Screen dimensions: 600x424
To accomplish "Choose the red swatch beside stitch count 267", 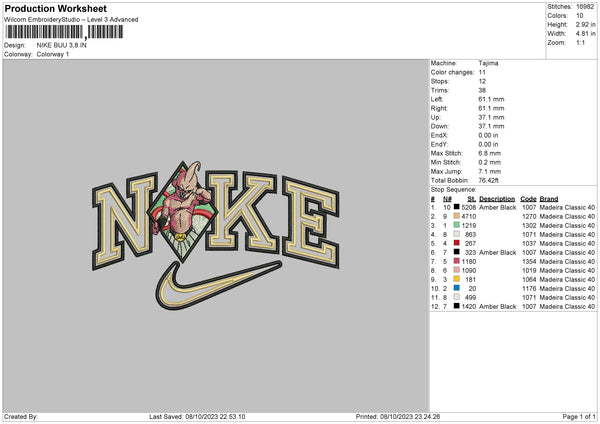I will click(x=457, y=243).
